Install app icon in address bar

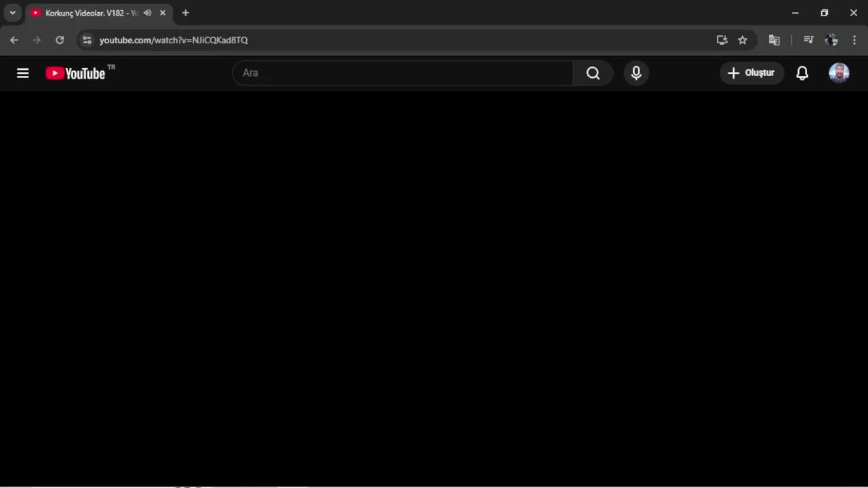[x=722, y=40]
